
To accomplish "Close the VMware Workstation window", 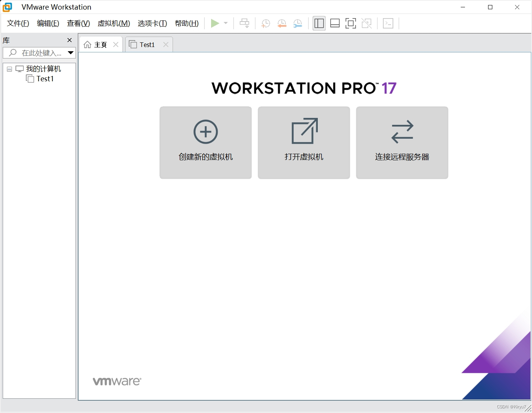I will [517, 7].
